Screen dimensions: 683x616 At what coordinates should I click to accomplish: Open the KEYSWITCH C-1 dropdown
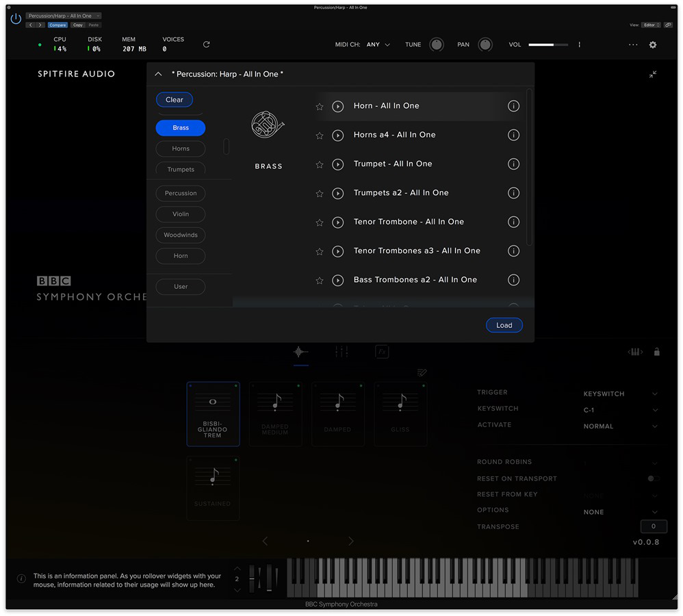point(620,410)
